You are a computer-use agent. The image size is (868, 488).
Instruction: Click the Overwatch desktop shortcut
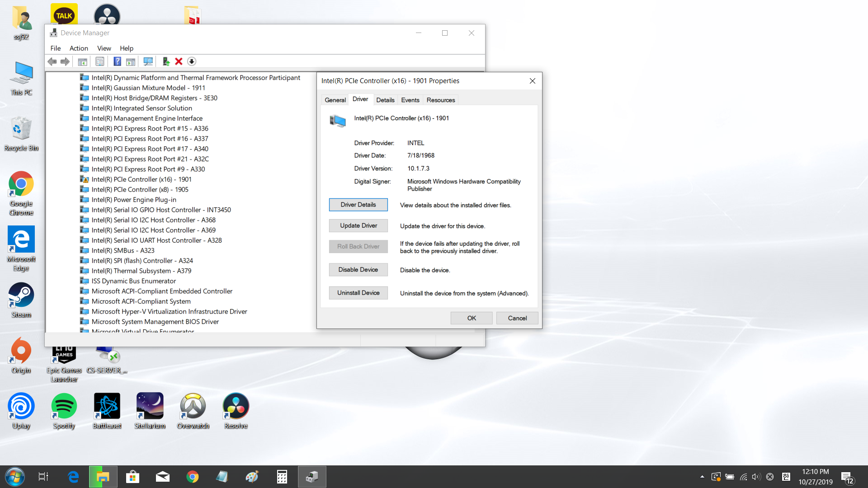point(193,411)
